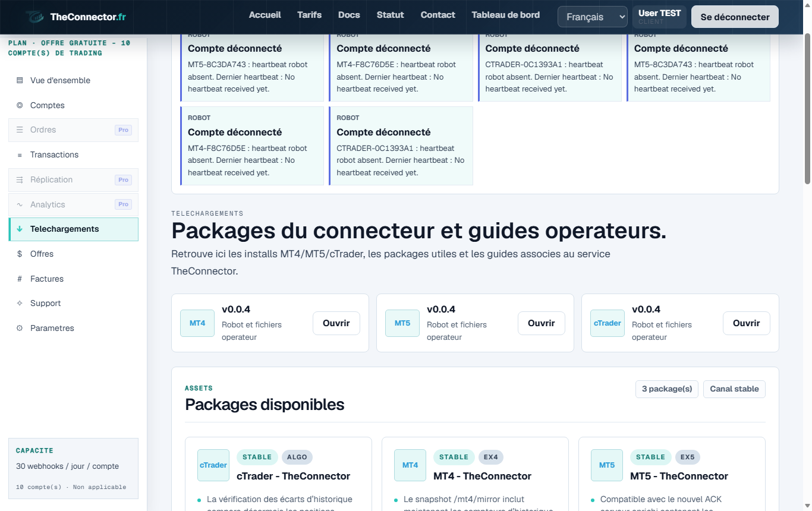The width and height of the screenshot is (812, 511).
Task: Click the TheConnector.fr logo icon
Action: point(36,17)
